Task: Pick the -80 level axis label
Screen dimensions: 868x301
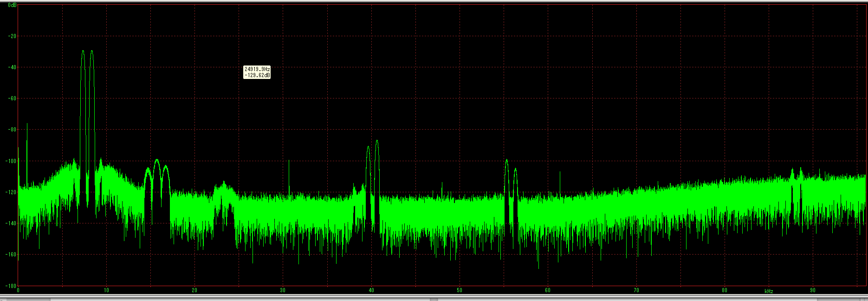Action: coord(12,130)
